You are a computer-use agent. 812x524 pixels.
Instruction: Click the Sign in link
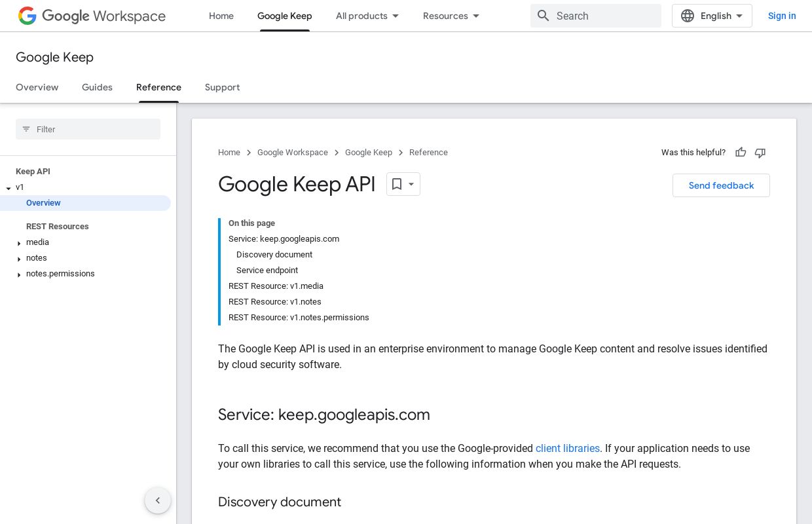(x=782, y=16)
